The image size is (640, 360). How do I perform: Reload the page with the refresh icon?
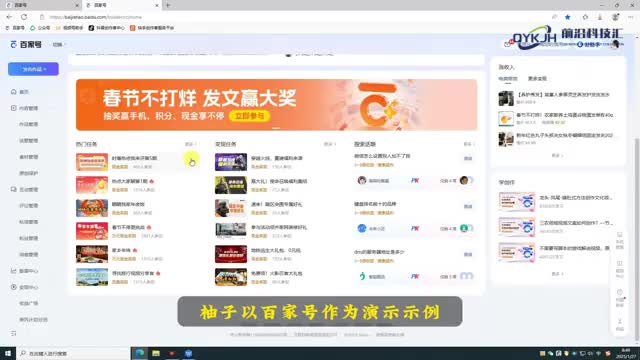click(24, 17)
